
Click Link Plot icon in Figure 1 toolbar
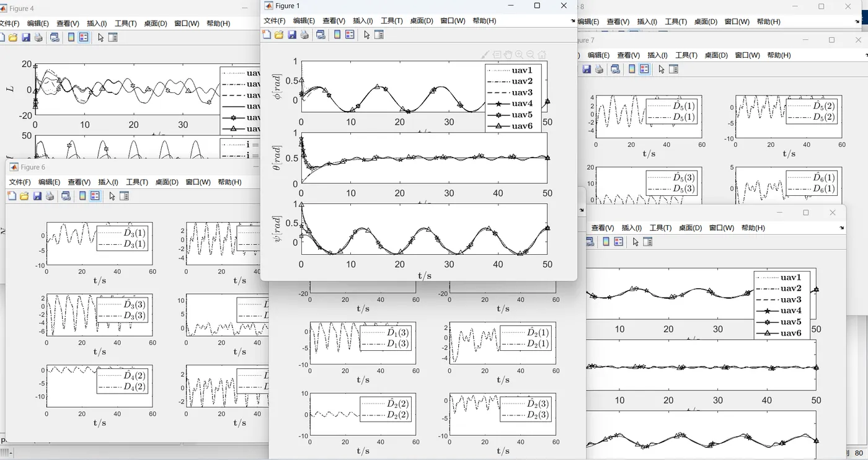point(321,35)
